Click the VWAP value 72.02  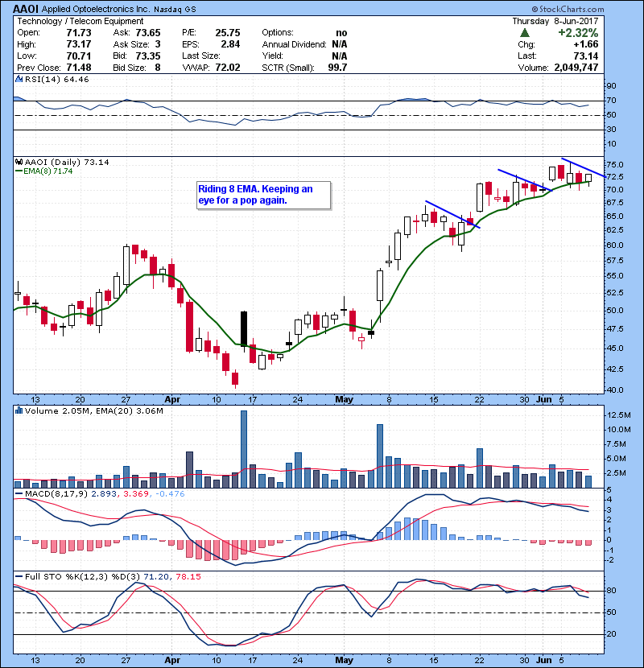coord(228,68)
